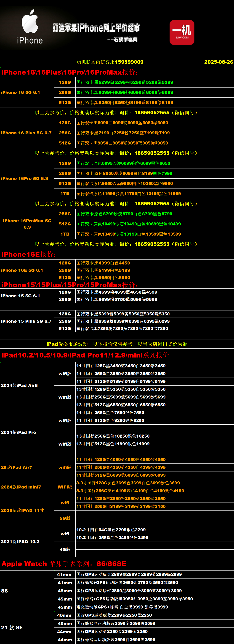Image resolution: width=234 pixels, height=644 pixels.
Task: Click the iPhone 15 Plus 5G 6.7 label
Action: [26, 321]
